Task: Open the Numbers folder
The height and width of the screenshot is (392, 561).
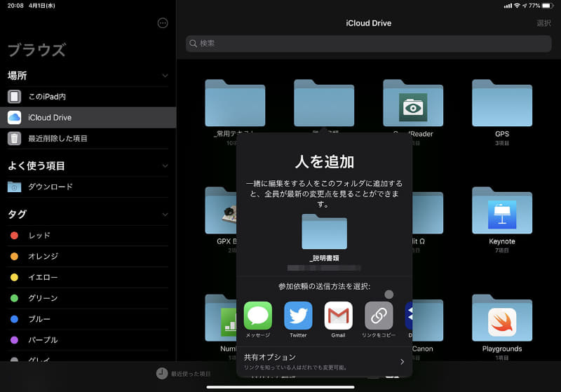Action: point(221,318)
